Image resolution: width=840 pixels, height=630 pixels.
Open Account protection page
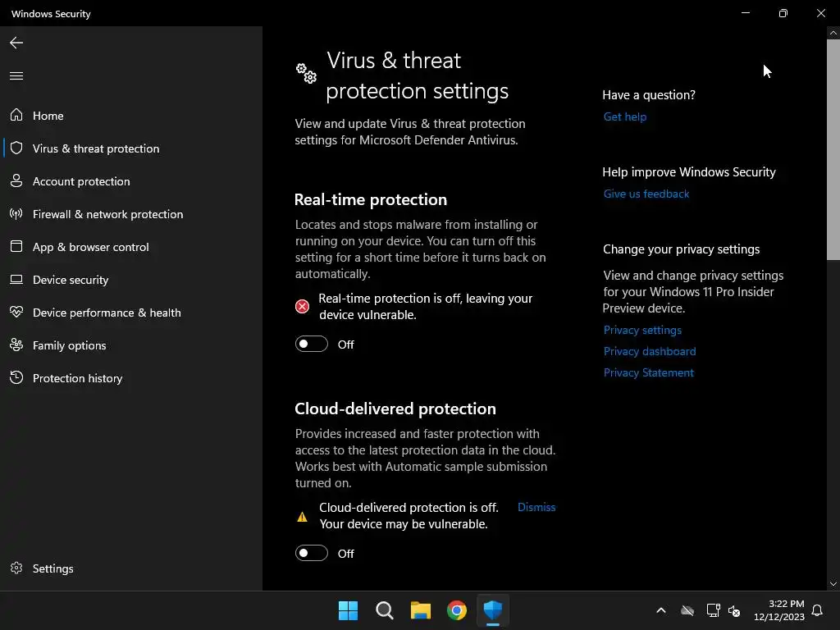[131, 181]
